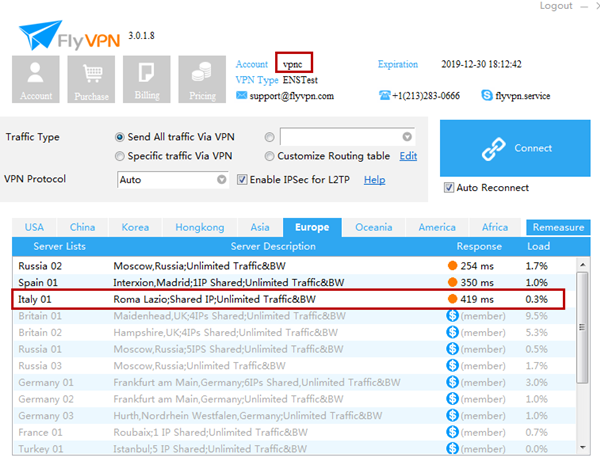
Task: Click the dollar member icon for Britain 01
Action: [x=452, y=316]
